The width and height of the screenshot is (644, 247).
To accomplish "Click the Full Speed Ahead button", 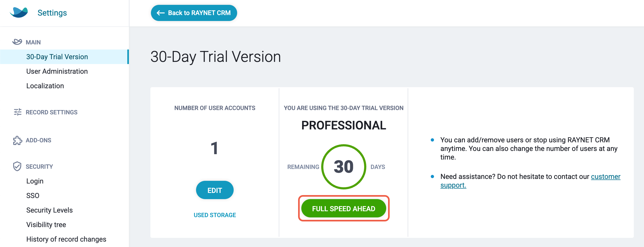I will point(343,209).
